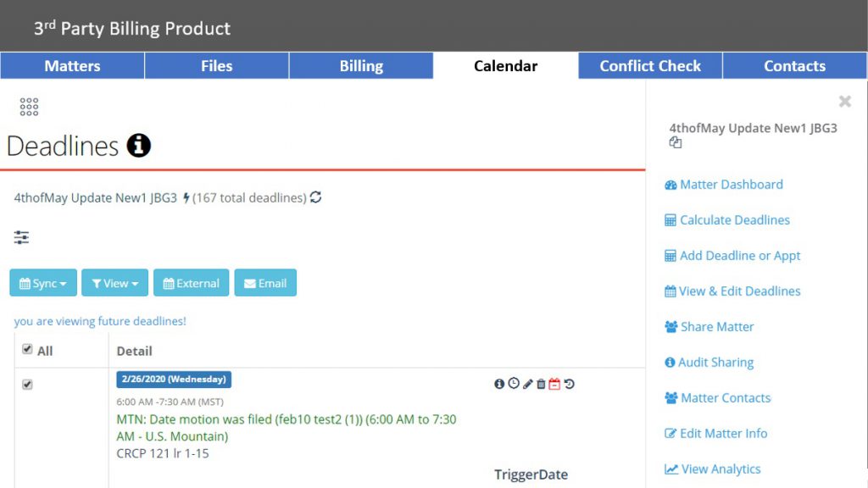The width and height of the screenshot is (868, 488).
Task: Refresh the total deadlines count
Action: [315, 197]
